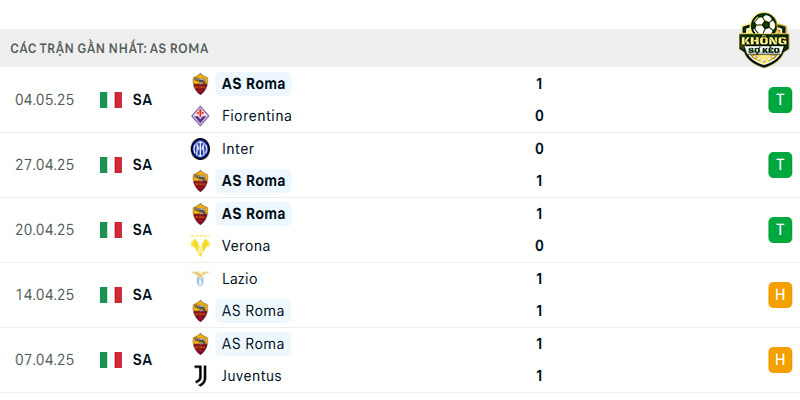The image size is (800, 400).
Task: Click the Juventus club logo
Action: [x=200, y=376]
